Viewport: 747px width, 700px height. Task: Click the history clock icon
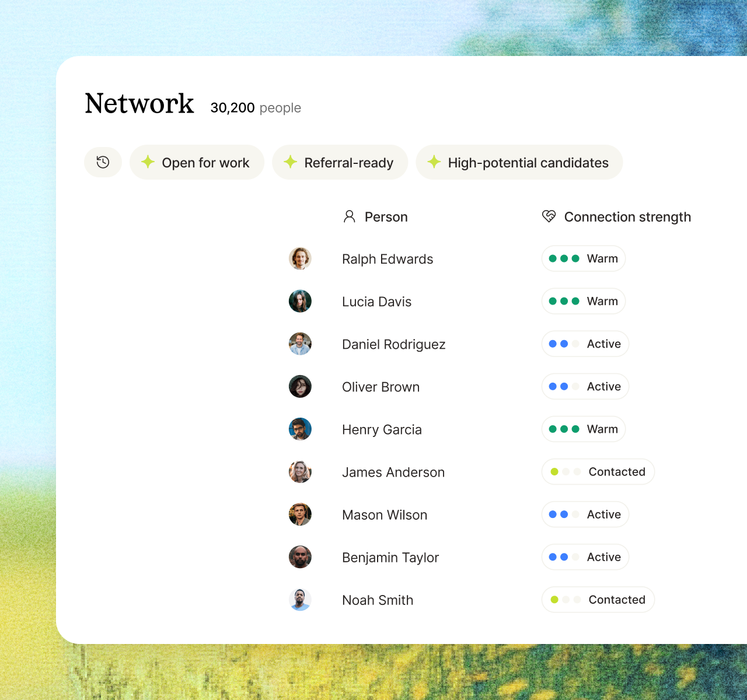(103, 162)
